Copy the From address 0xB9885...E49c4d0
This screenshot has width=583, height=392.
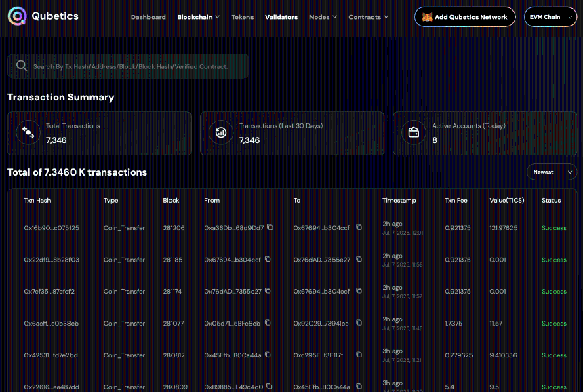(269, 387)
